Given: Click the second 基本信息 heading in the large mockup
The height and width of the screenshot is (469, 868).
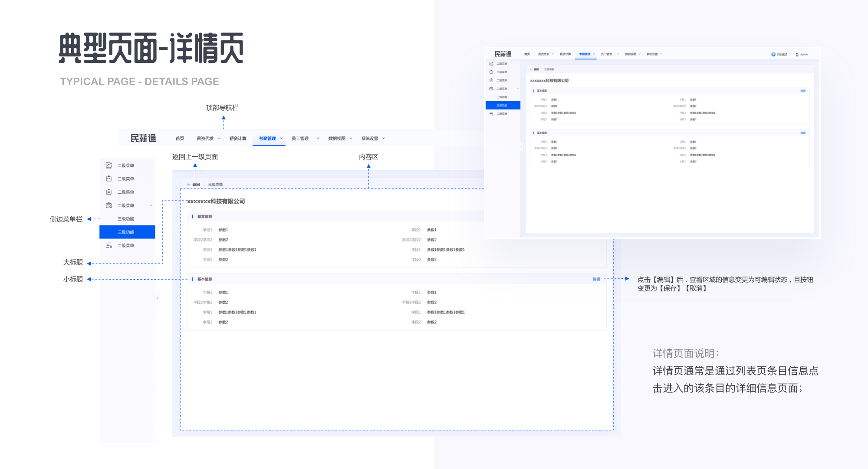Looking at the screenshot, I should click(x=204, y=279).
